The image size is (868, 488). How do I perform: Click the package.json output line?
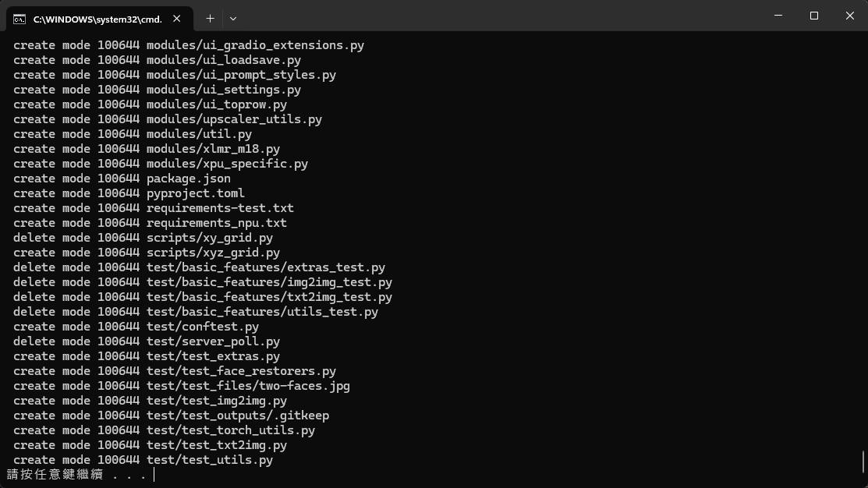tap(122, 179)
